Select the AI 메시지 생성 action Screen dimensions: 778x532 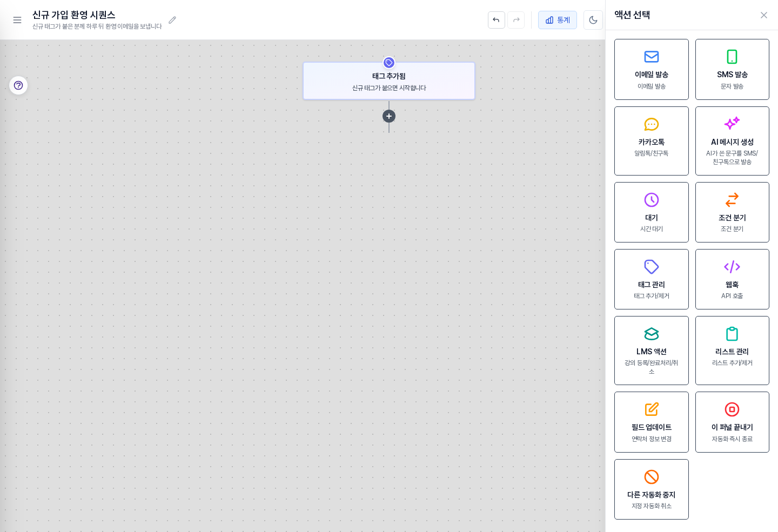732,141
